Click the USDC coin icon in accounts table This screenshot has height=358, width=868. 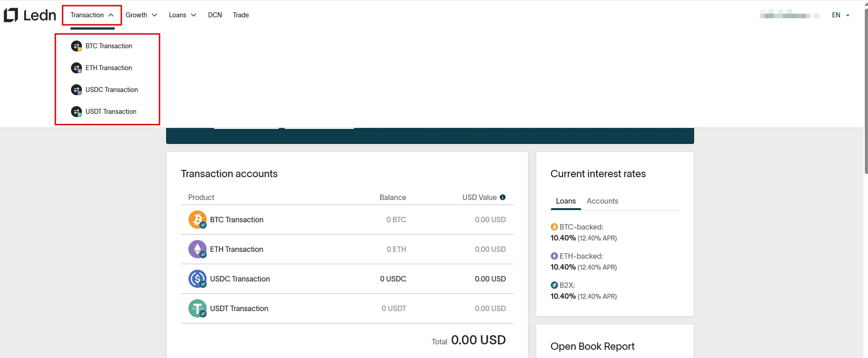pos(198,279)
